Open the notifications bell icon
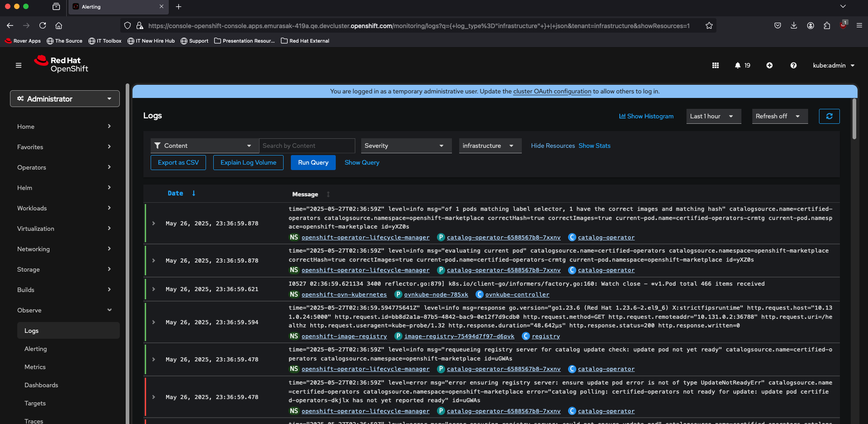Image resolution: width=868 pixels, height=424 pixels. [738, 65]
